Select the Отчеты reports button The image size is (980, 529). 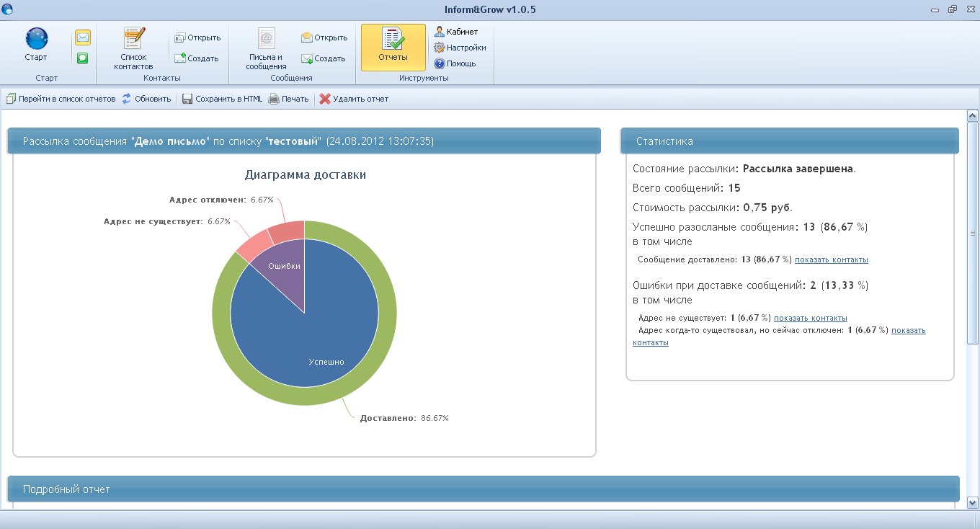(393, 48)
